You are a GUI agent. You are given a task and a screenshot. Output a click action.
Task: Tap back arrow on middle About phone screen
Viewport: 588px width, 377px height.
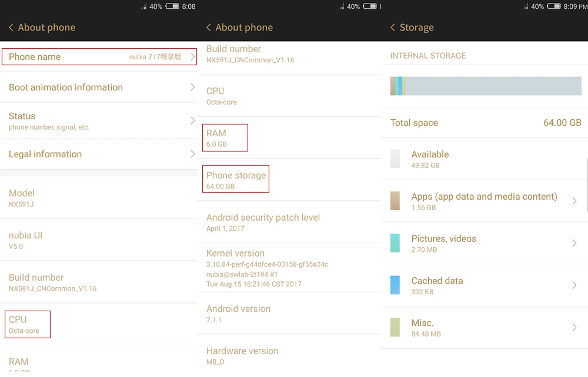209,28
